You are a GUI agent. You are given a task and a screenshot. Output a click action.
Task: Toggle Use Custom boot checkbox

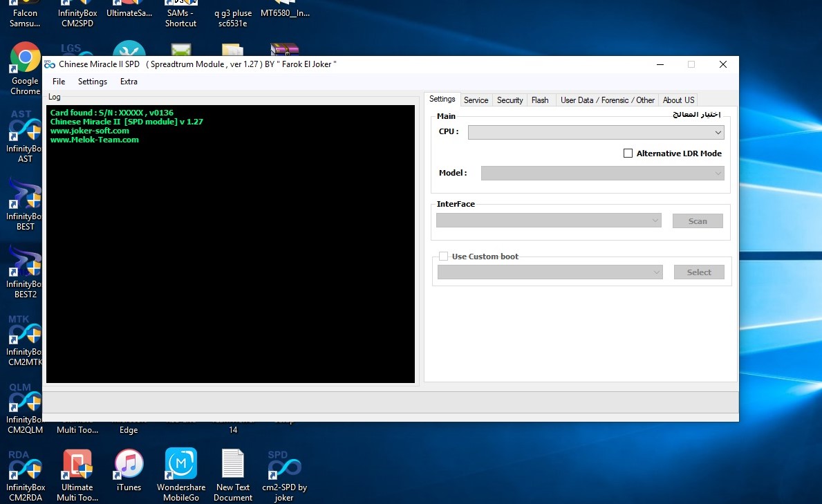coord(444,256)
